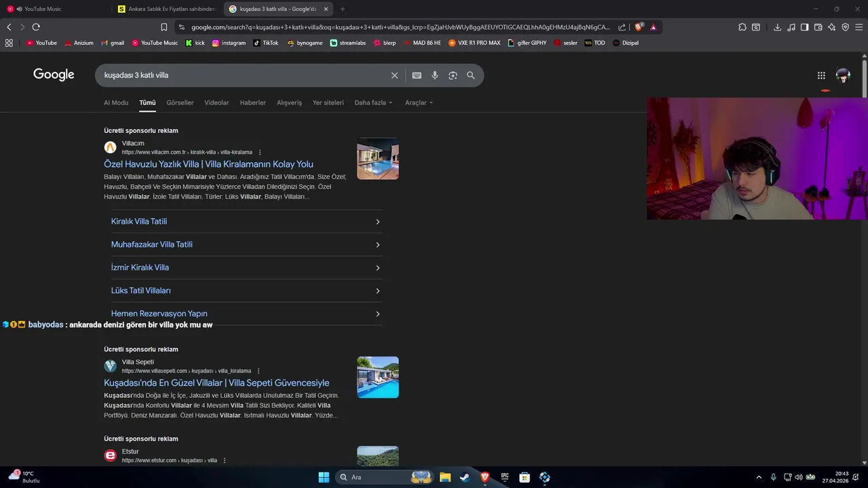Expand Kiralık Villa Tatili sitelink chevron
This screenshot has width=868, height=488.
click(378, 222)
